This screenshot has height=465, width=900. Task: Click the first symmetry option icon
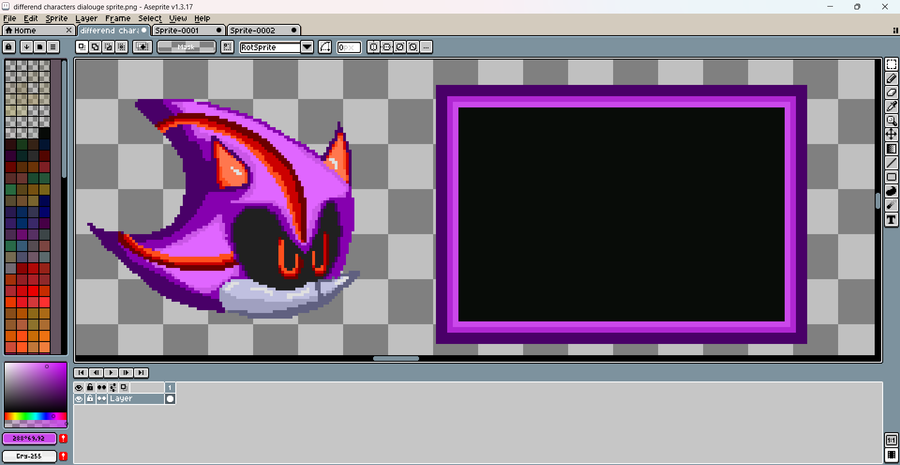click(374, 47)
